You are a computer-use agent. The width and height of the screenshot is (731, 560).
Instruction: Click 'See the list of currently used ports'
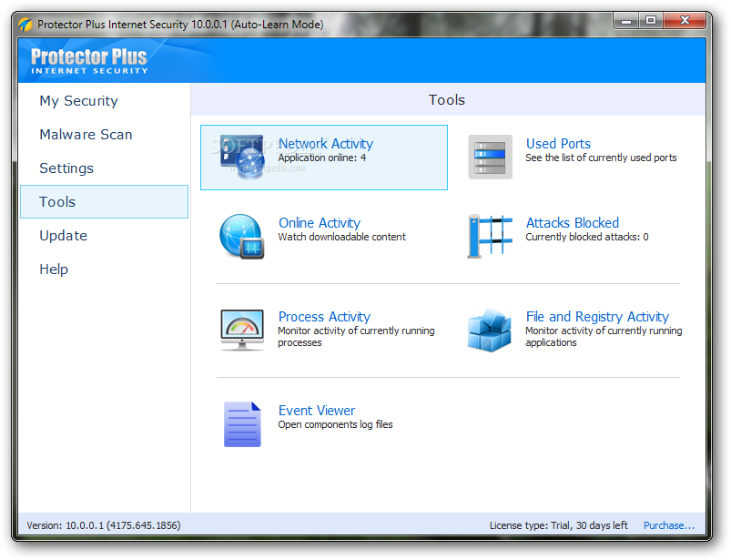coord(601,158)
